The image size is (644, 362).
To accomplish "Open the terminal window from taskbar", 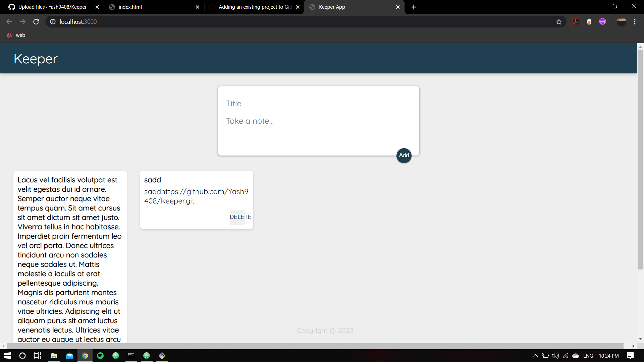I will tap(131, 356).
